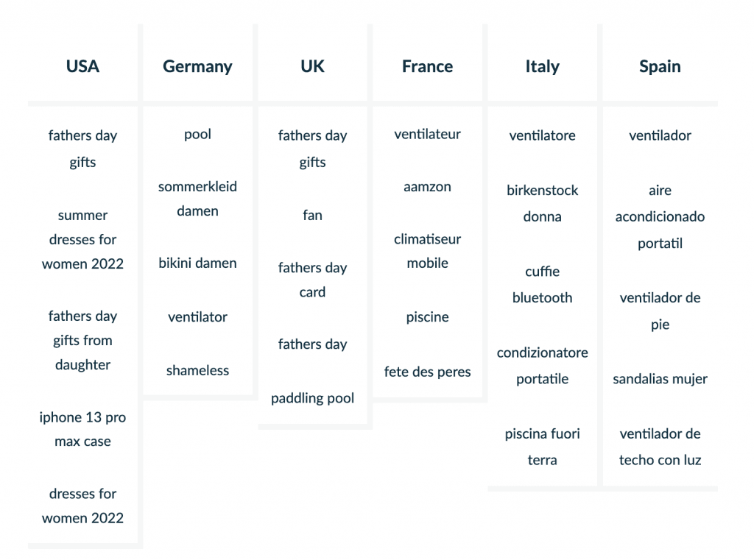
Task: Click 'birkenstock donna' in Italy column
Action: pos(542,203)
